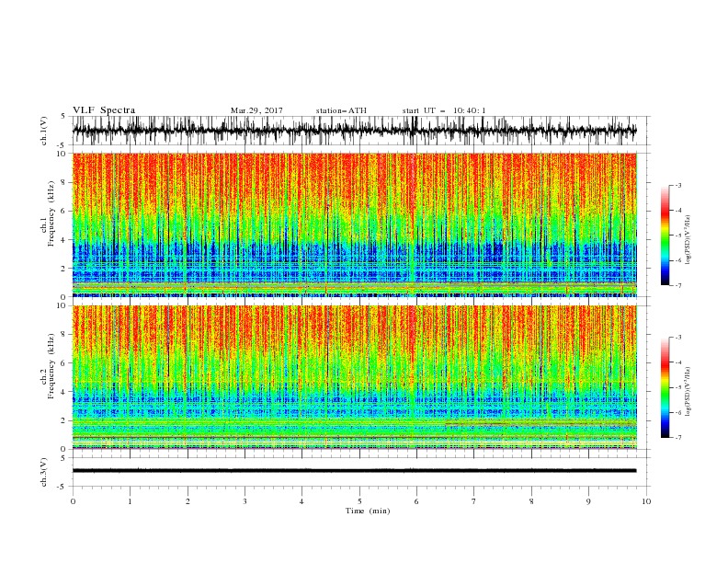Click the "8" kHz tick on ch.2 axis
Screen dimensions: 728x563
coord(63,335)
